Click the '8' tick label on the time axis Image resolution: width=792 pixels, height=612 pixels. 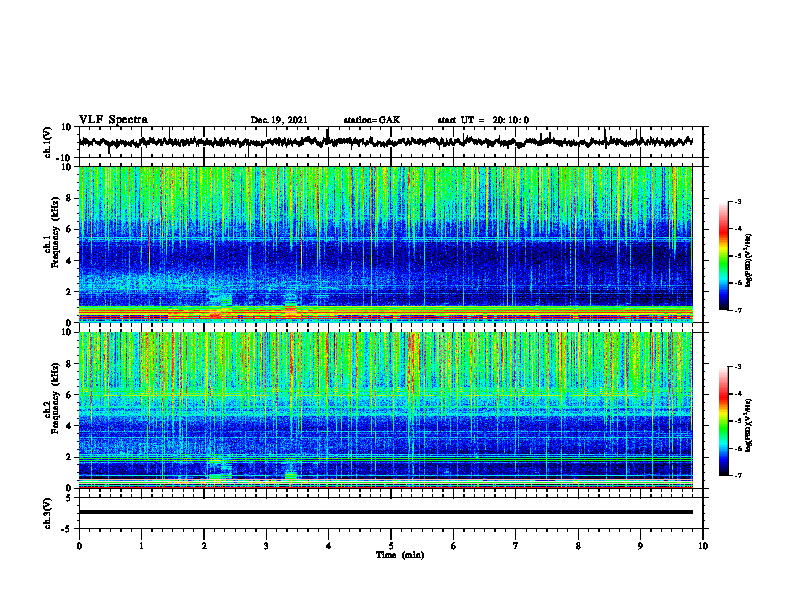pos(578,546)
